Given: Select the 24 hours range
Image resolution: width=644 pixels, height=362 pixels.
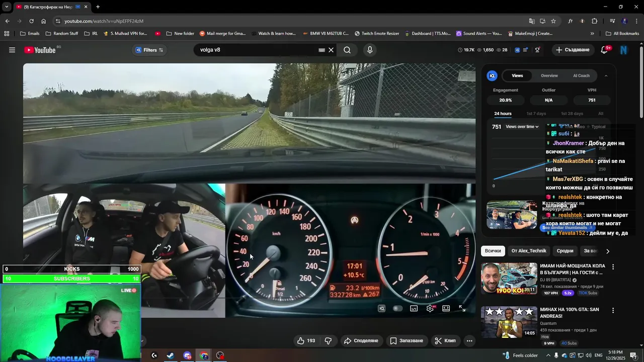Looking at the screenshot, I should click(x=503, y=114).
